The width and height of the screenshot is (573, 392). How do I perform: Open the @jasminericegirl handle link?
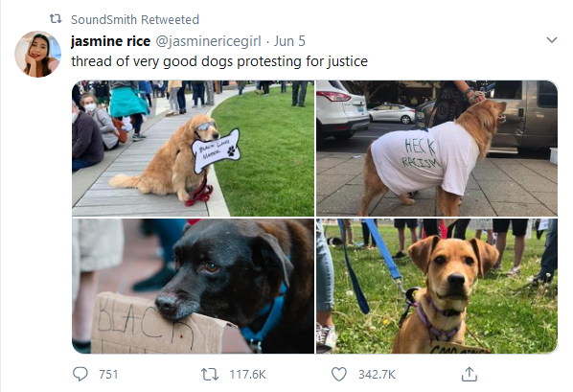tap(208, 41)
